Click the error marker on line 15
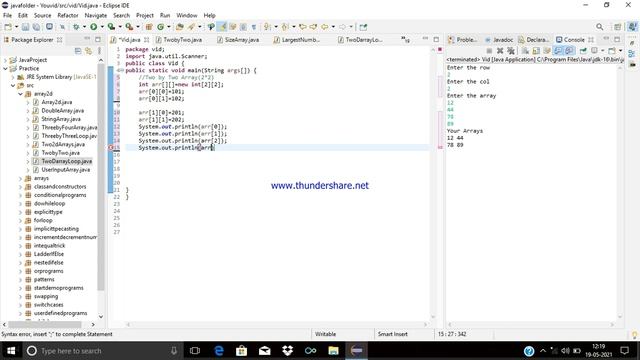The width and height of the screenshot is (640, 360). pos(111,147)
